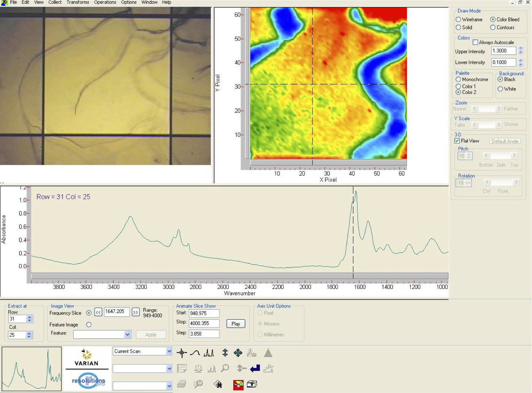Click the save spectrum floppy disk icon

[218, 384]
